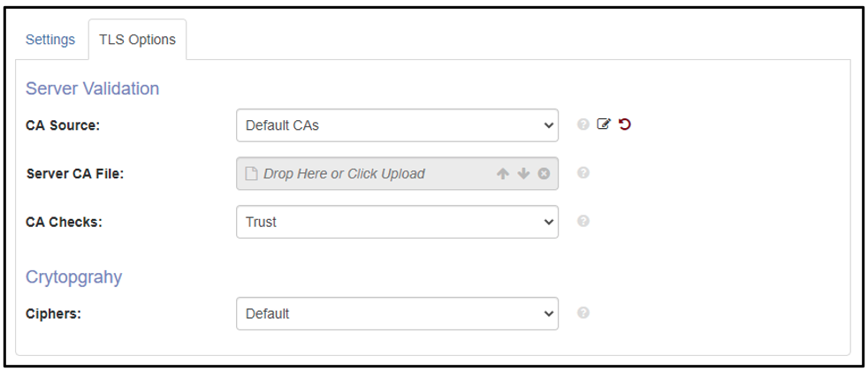Clear the Server CA File with the x icon
Image resolution: width=868 pixels, height=371 pixels.
544,174
